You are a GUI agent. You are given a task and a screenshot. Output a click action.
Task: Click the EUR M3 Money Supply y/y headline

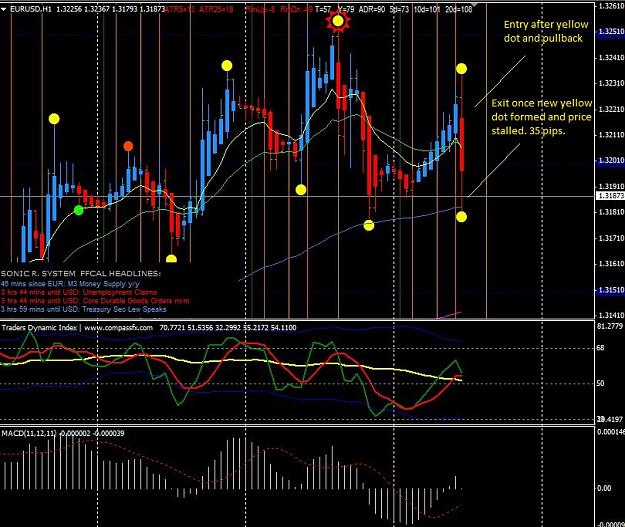tap(70, 284)
